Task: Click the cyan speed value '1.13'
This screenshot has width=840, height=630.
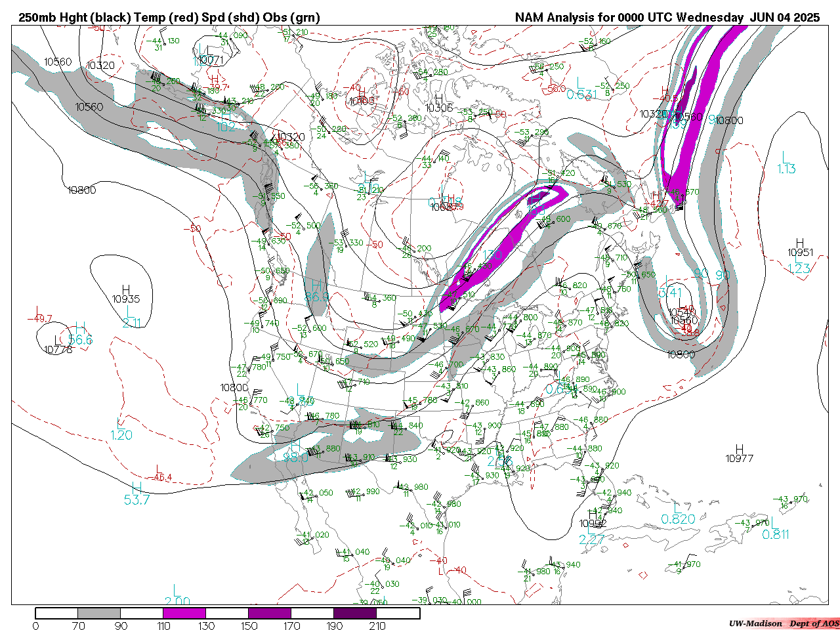Action: pyautogui.click(x=786, y=169)
